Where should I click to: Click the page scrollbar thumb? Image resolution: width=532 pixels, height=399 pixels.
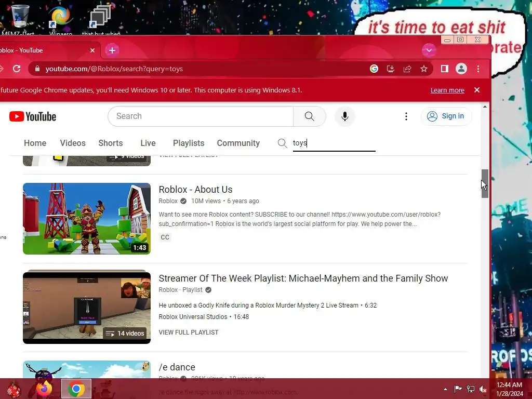pyautogui.click(x=485, y=183)
